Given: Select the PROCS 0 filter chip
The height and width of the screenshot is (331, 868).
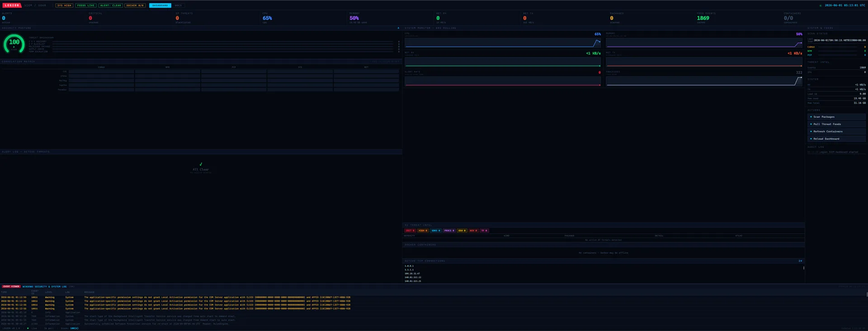Looking at the screenshot, I should pyautogui.click(x=449, y=231).
